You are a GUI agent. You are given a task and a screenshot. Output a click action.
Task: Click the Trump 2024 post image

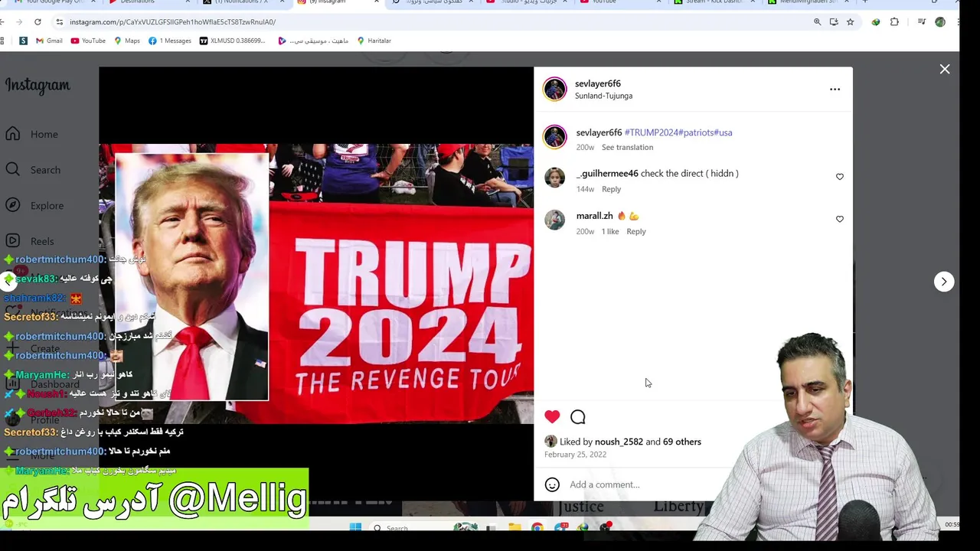[316, 283]
